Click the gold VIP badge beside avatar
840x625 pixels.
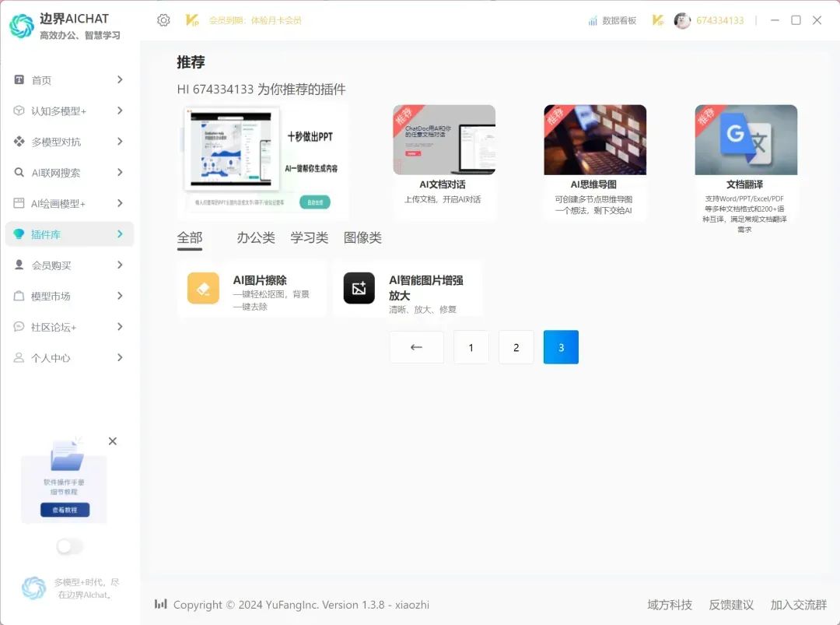click(x=658, y=20)
